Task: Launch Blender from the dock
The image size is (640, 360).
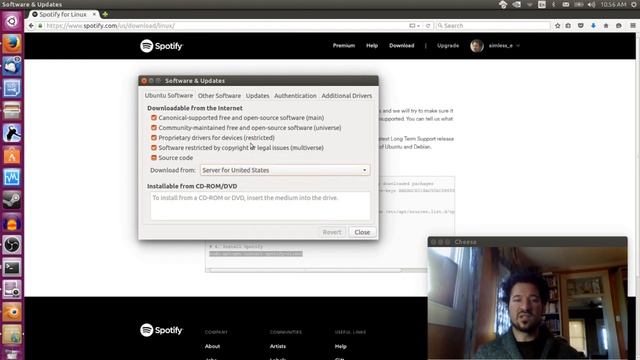Action: click(x=11, y=312)
